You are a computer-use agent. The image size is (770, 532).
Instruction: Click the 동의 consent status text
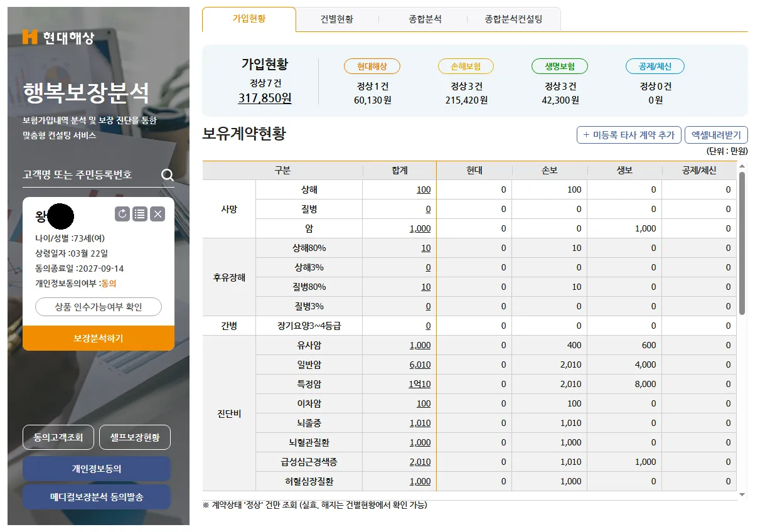tap(109, 284)
